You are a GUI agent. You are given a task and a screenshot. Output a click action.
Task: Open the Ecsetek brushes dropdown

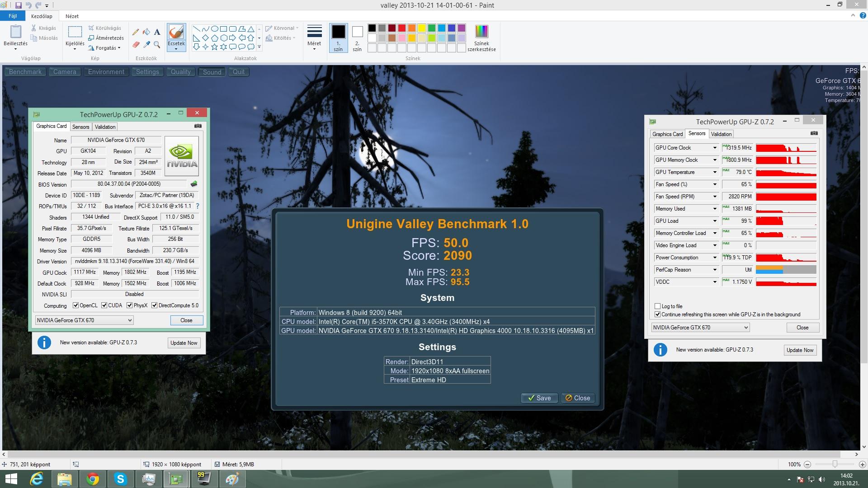(x=176, y=46)
